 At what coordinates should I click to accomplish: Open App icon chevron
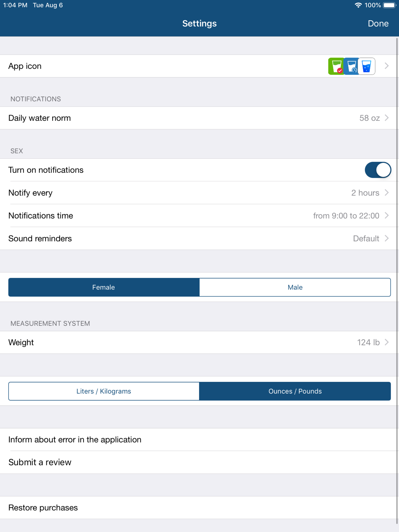tap(387, 66)
